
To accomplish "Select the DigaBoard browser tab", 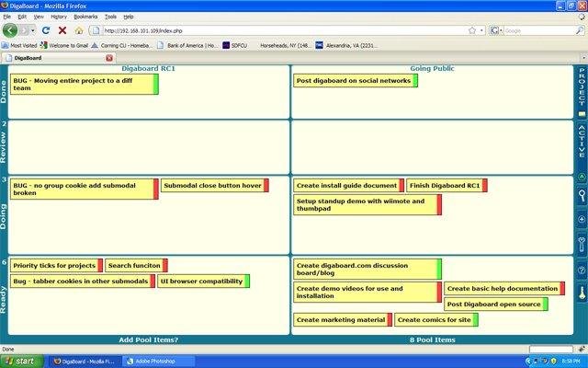I will (59, 58).
